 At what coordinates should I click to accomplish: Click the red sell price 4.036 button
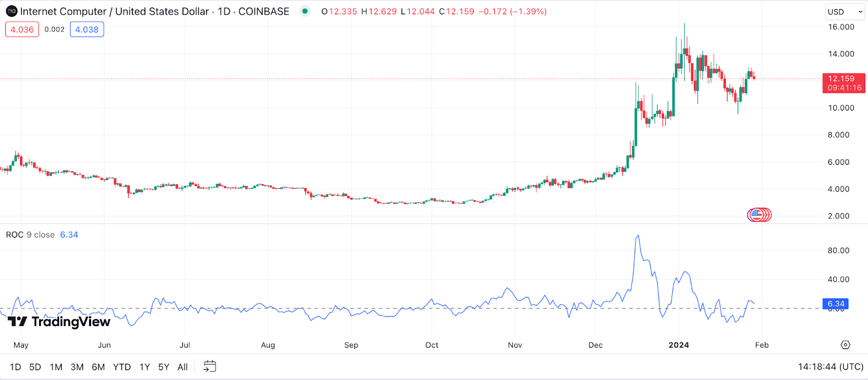22,29
